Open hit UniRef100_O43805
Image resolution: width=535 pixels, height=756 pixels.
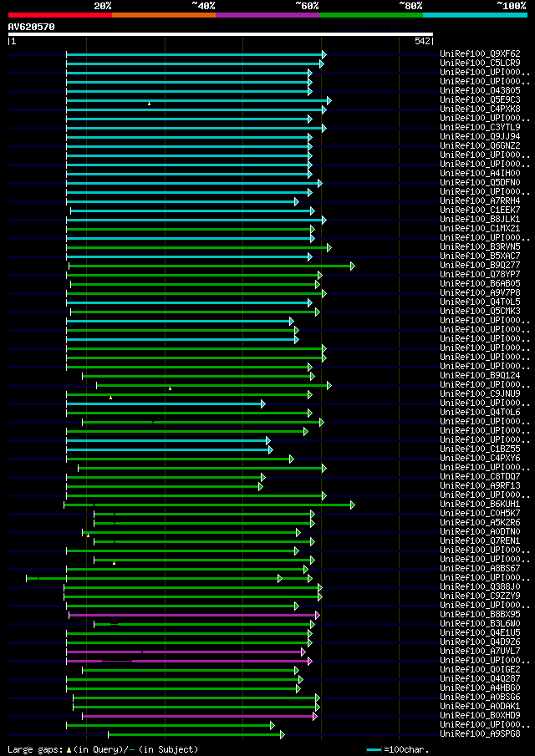pos(480,91)
